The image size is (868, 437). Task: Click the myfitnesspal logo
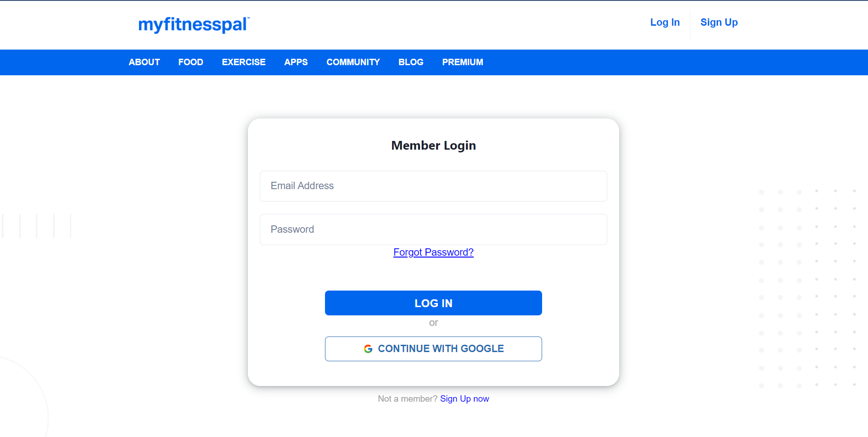point(194,25)
